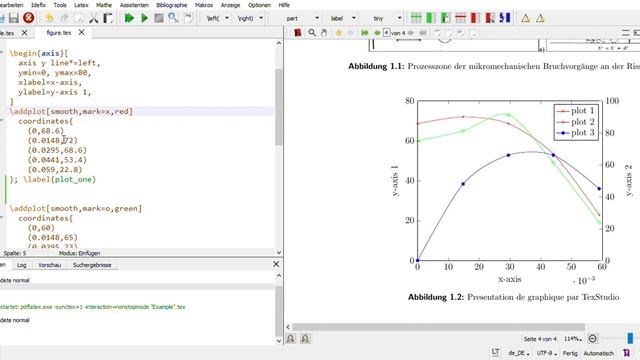This screenshot has height=360, width=640.
Task: Click the purple bookmark icon in status bar
Action: pyautogui.click(x=627, y=353)
